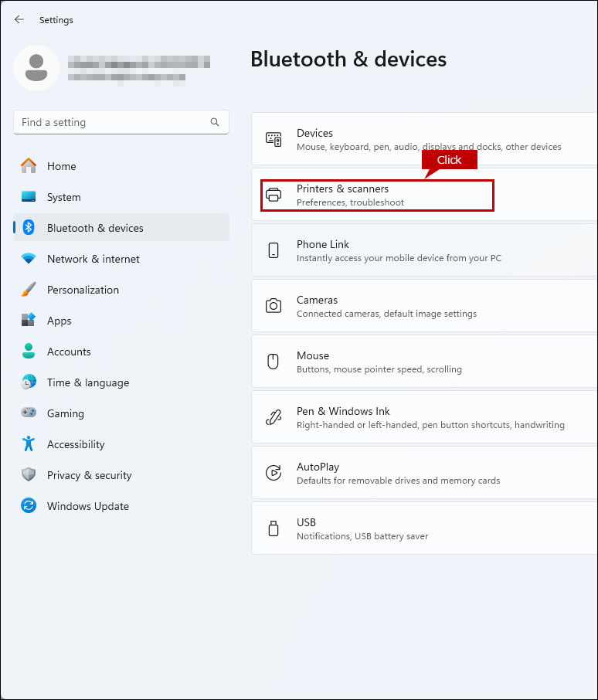Click the user profile avatar
This screenshot has width=598, height=700.
pyautogui.click(x=36, y=68)
